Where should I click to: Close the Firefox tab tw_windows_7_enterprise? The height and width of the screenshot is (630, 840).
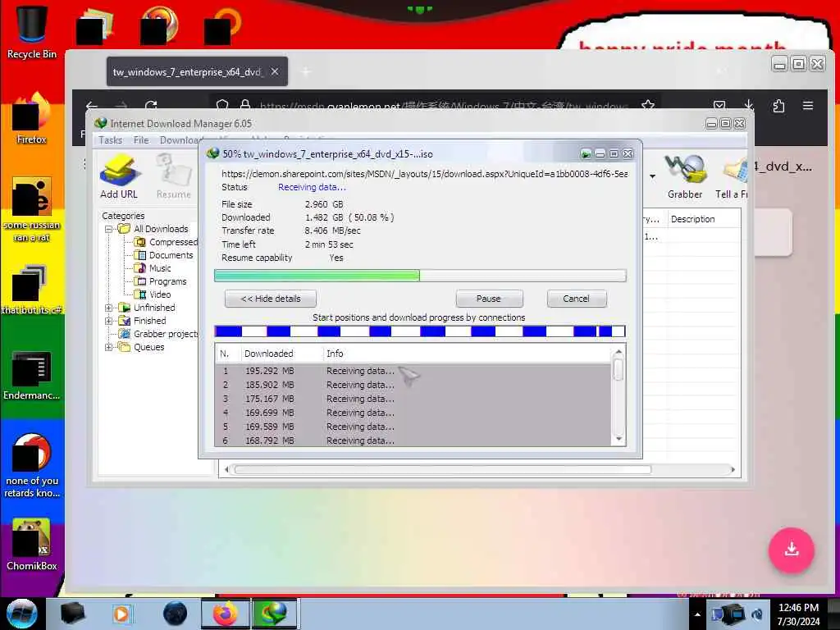[274, 71]
